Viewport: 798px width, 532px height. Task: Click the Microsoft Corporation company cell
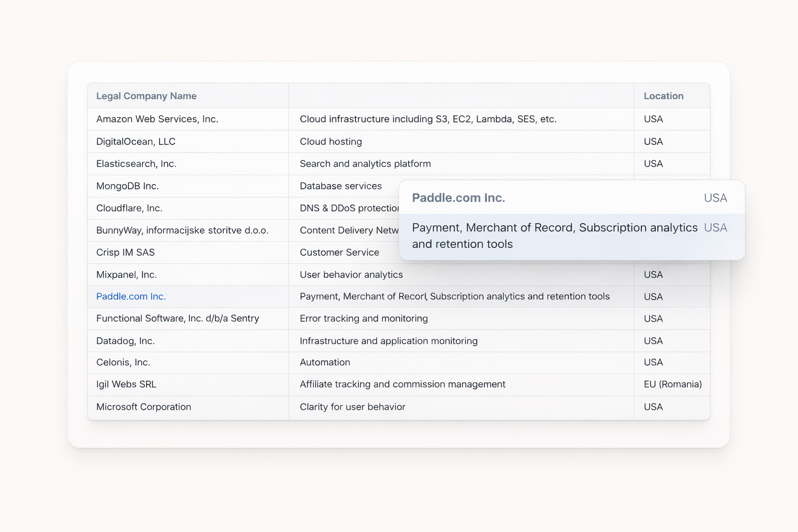click(x=143, y=407)
